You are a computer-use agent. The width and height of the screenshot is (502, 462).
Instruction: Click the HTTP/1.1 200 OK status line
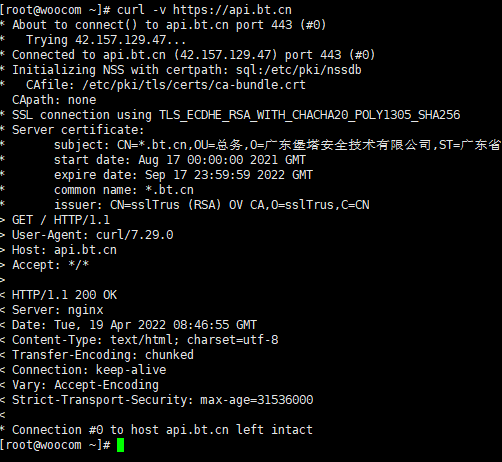point(64,295)
